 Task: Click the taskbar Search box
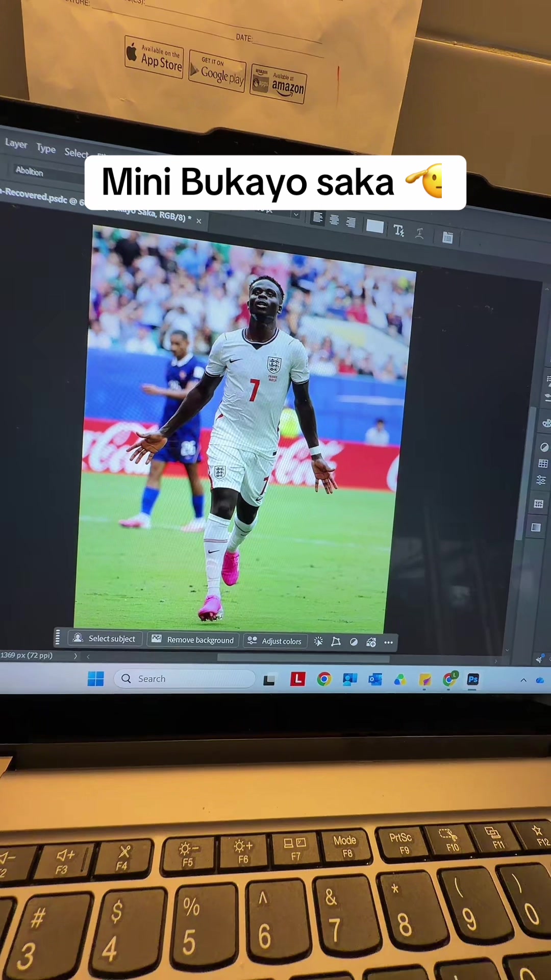coord(185,679)
